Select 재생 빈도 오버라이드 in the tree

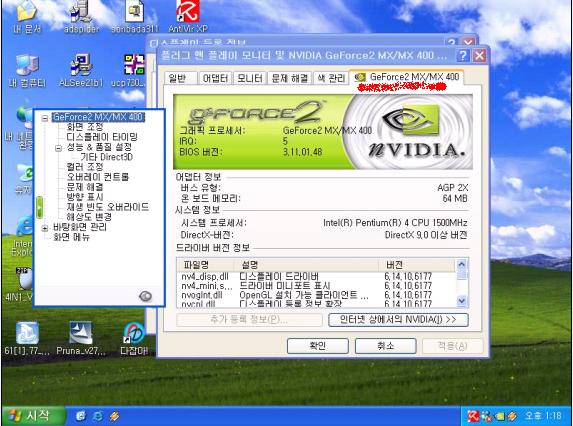click(x=107, y=207)
